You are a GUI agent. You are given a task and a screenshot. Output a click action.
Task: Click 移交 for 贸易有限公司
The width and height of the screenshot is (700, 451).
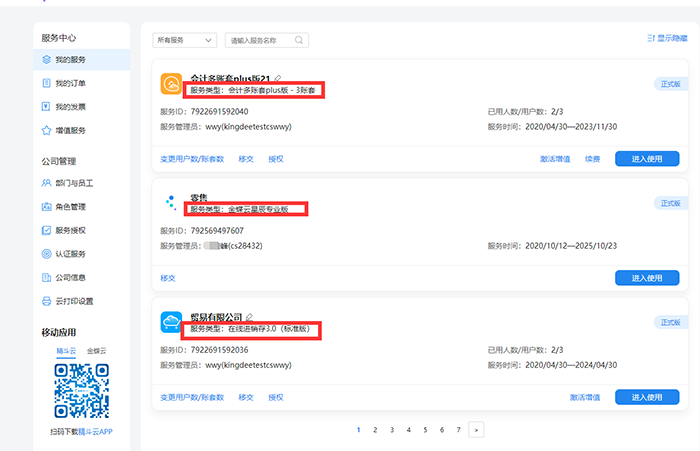tap(246, 397)
